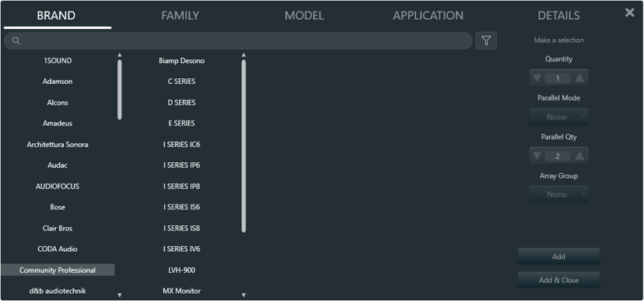644x301 pixels.
Task: Select the Architettura Sonora brand
Action: coord(57,145)
